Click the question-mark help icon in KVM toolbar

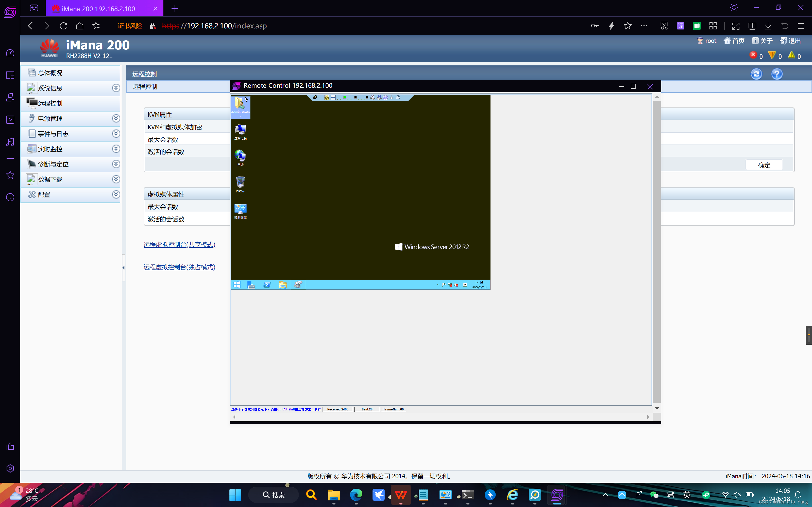(x=398, y=98)
